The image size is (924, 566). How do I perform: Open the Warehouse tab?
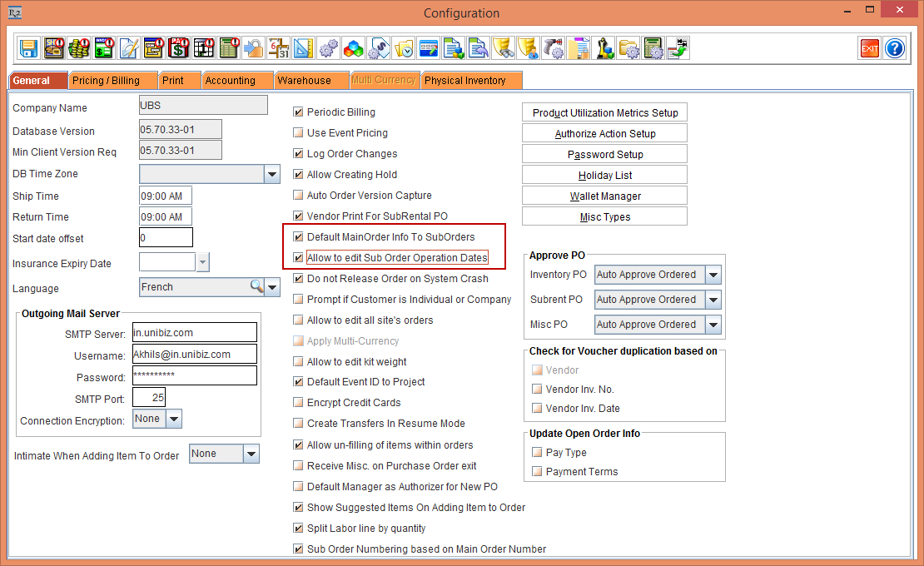pyautogui.click(x=304, y=81)
